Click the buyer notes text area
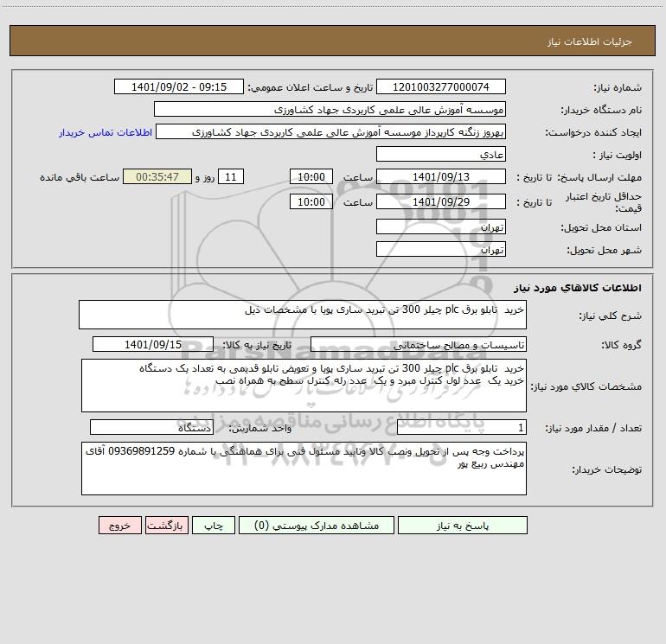 pos(304,469)
